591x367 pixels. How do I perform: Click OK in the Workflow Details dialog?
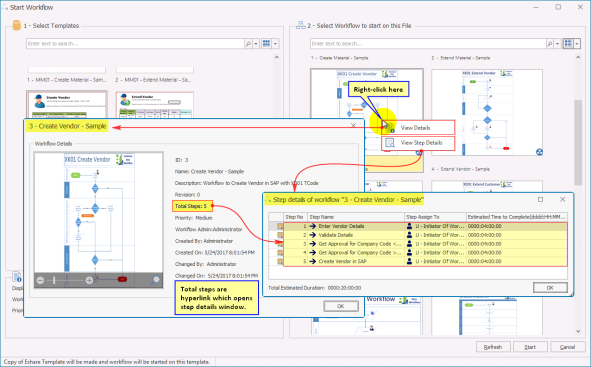pos(341,306)
